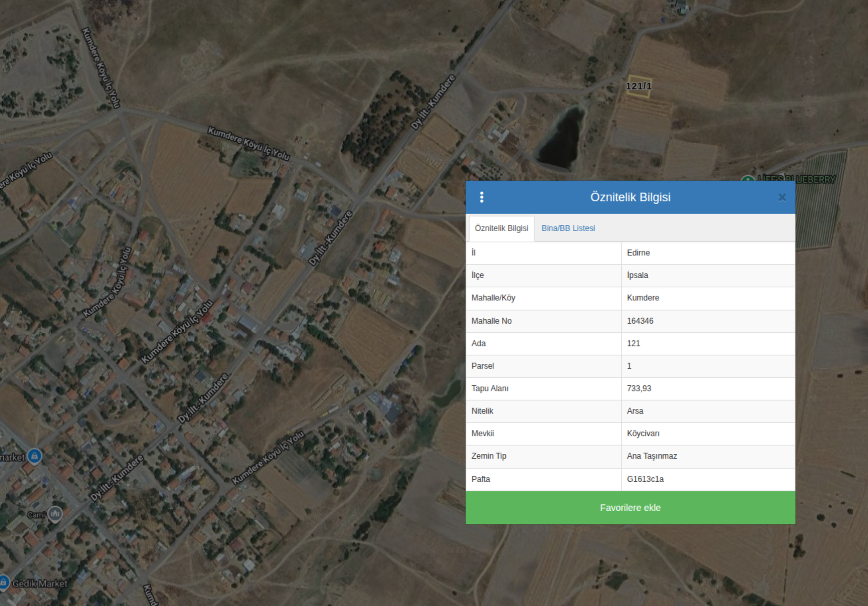Image resolution: width=868 pixels, height=606 pixels.
Task: Select Zemin Tip value Ana Taşınmaz
Action: 708,456
